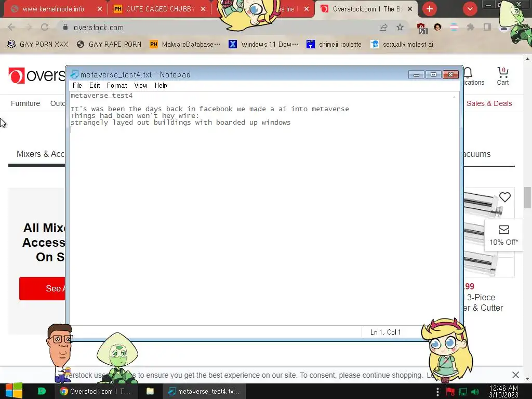Select the Vacuums category tab
The width and height of the screenshot is (532, 399).
coord(477,154)
